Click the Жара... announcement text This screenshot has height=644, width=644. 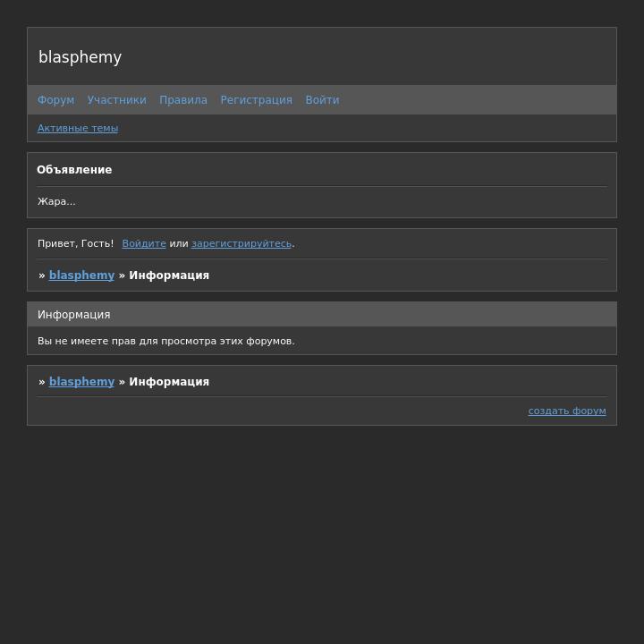56,201
